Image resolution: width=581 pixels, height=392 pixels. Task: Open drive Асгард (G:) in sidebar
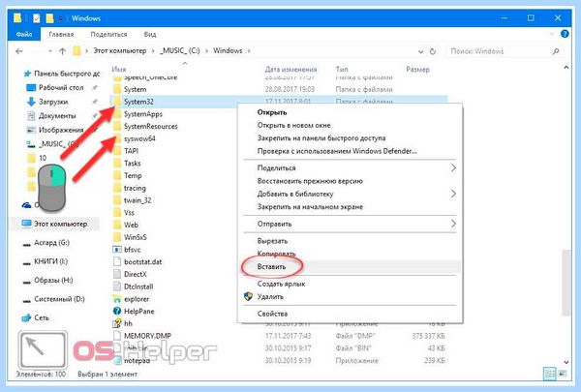(x=51, y=243)
